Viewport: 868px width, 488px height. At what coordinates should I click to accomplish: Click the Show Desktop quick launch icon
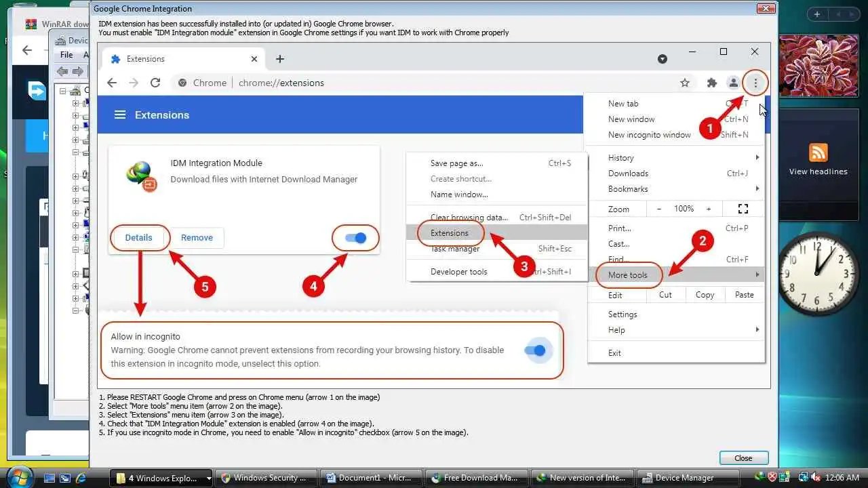coord(50,479)
